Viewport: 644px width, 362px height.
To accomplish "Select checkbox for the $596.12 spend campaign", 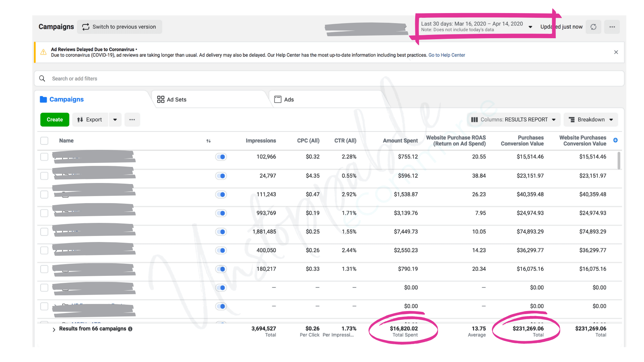I will point(44,176).
